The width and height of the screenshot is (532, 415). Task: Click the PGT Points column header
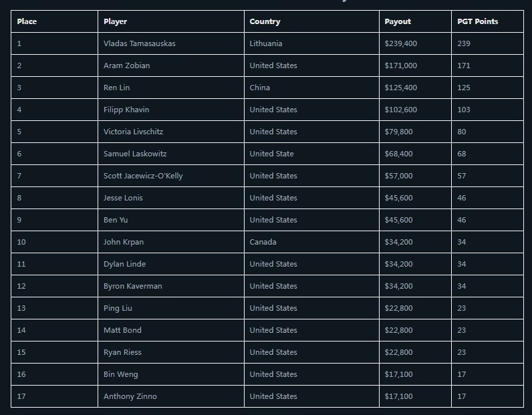click(477, 21)
